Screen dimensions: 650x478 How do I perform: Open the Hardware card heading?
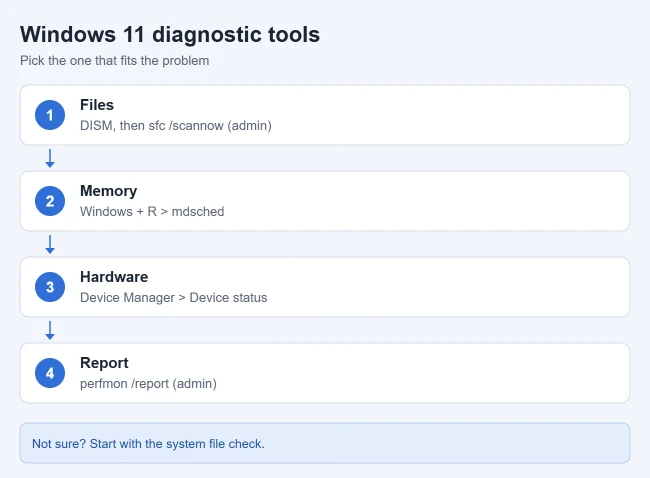coord(114,277)
